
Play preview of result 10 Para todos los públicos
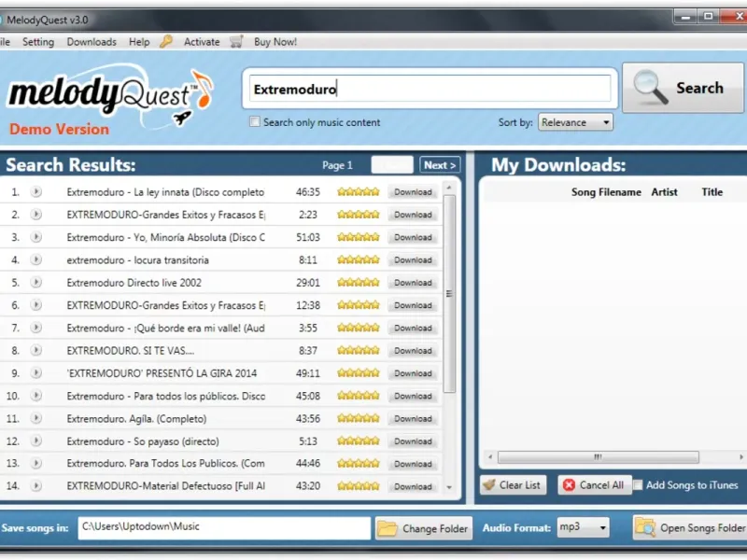tap(36, 396)
